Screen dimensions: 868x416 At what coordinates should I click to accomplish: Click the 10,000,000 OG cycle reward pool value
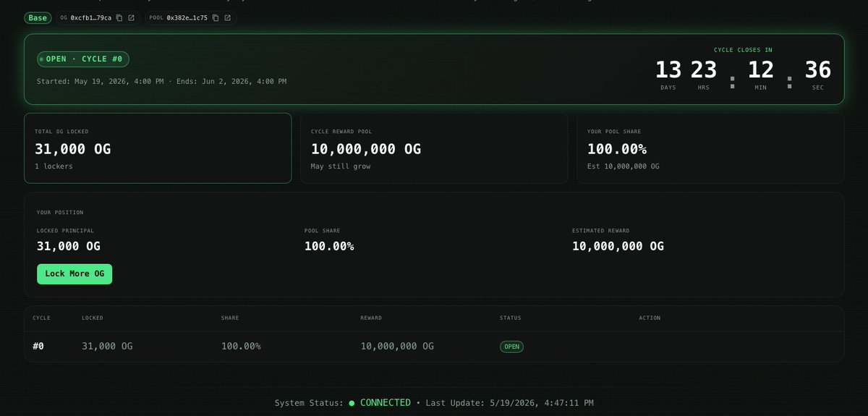(366, 150)
